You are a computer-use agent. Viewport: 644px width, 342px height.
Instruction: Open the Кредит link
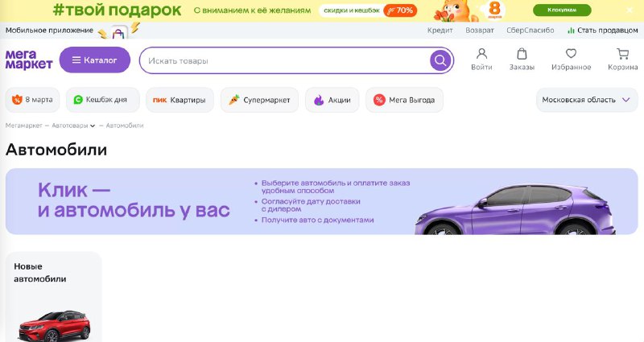point(440,31)
